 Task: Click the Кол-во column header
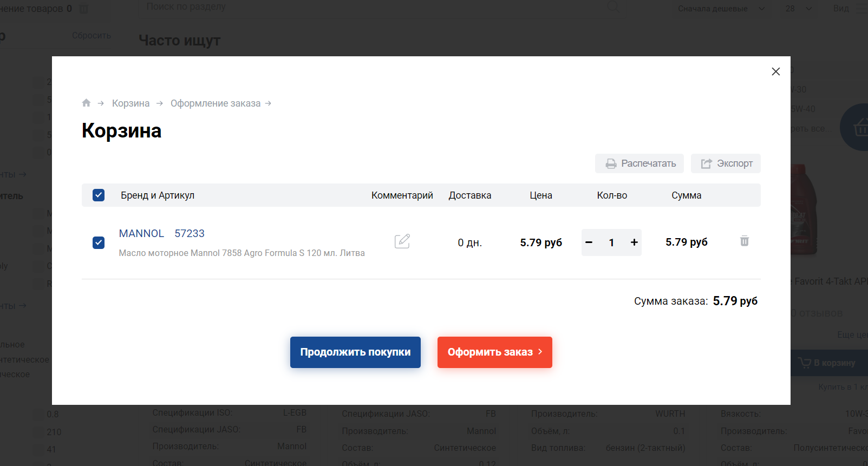[612, 195]
